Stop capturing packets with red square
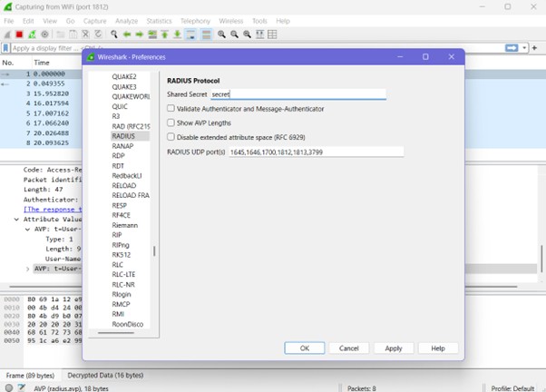 point(20,34)
